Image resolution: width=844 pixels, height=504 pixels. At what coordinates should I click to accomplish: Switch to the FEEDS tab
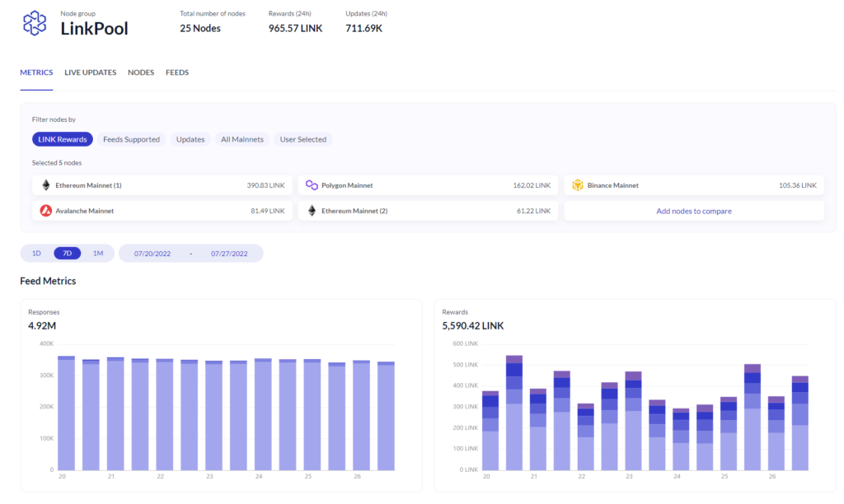click(x=176, y=72)
